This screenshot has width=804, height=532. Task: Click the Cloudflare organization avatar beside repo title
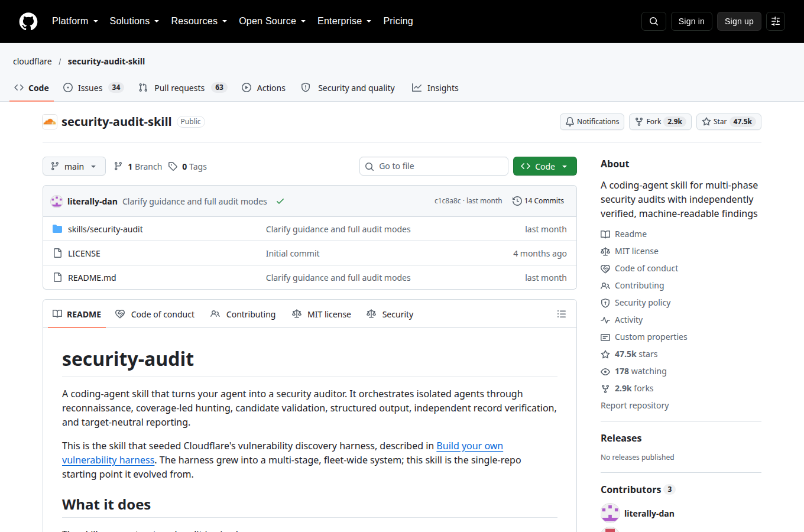tap(50, 122)
